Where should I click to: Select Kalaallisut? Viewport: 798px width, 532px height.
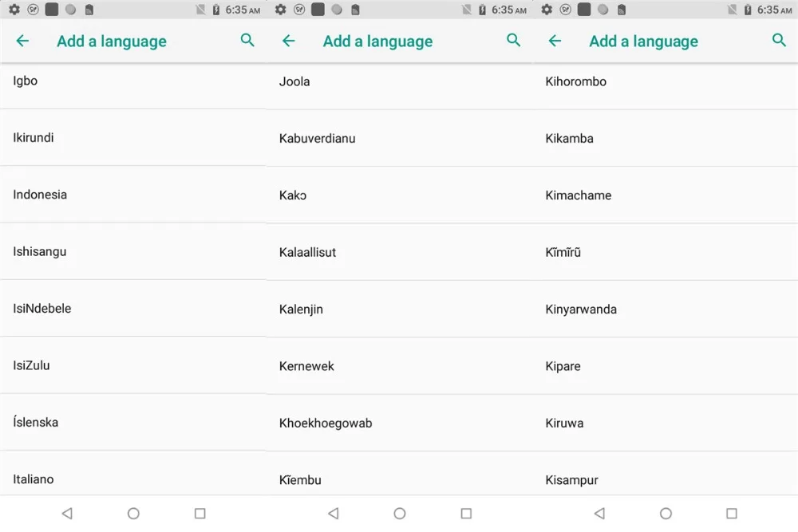(x=399, y=252)
